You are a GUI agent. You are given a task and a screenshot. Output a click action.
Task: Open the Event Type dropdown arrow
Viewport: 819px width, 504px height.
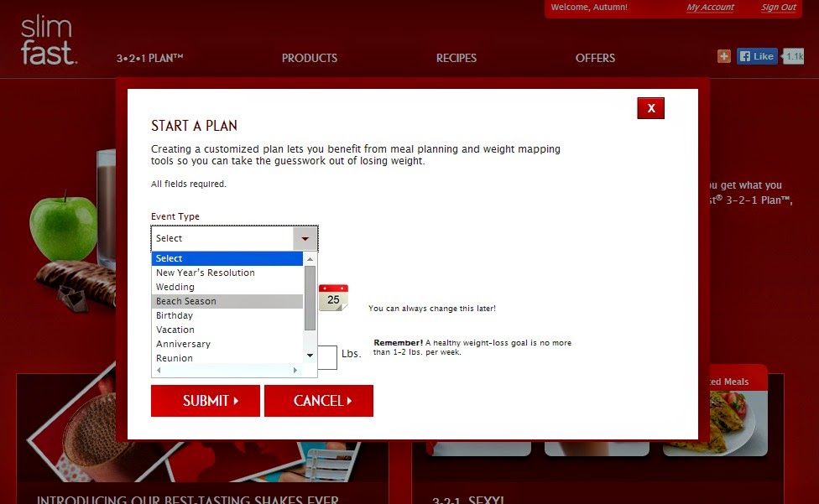click(x=305, y=238)
